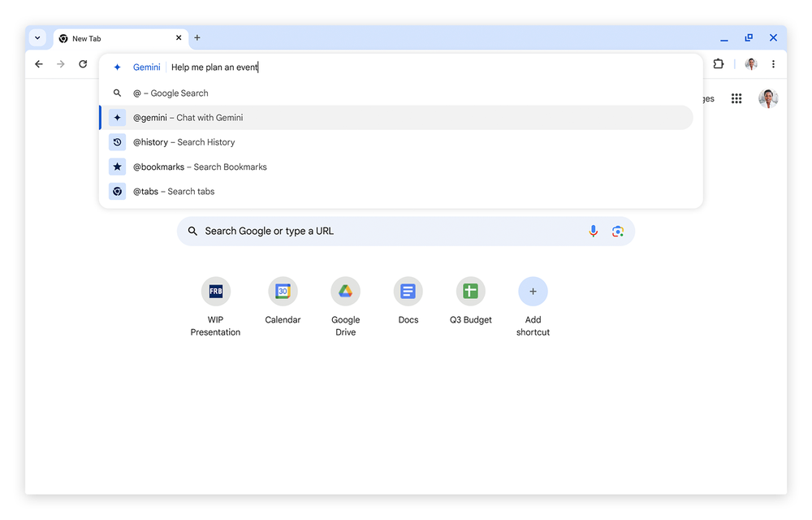Click the sparkle icon of @gemini row
This screenshot has width=812, height=520.
(118, 118)
